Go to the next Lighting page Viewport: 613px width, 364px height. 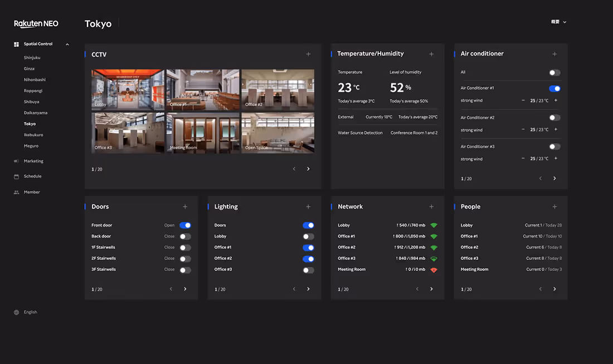click(308, 289)
